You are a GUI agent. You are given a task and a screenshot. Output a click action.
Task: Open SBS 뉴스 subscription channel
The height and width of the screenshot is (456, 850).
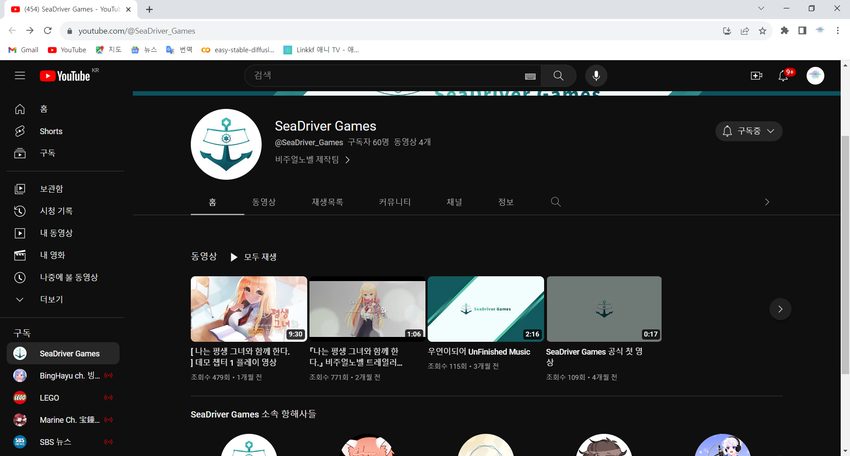click(x=63, y=442)
